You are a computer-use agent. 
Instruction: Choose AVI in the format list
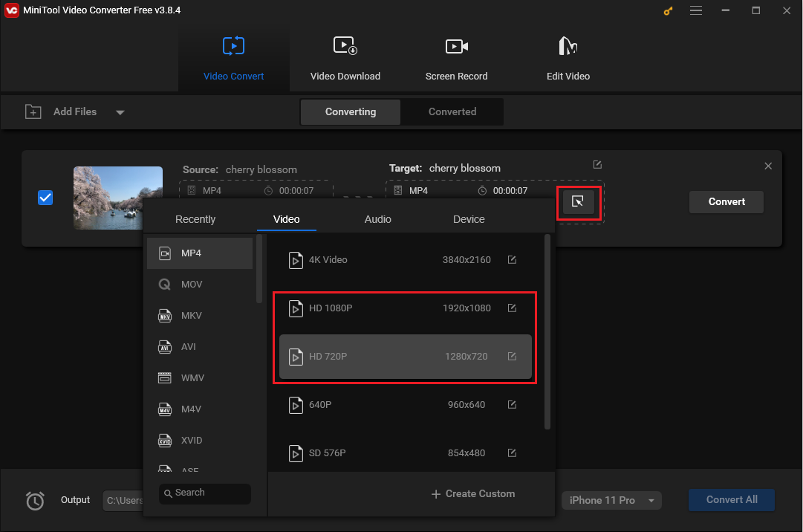coord(200,347)
